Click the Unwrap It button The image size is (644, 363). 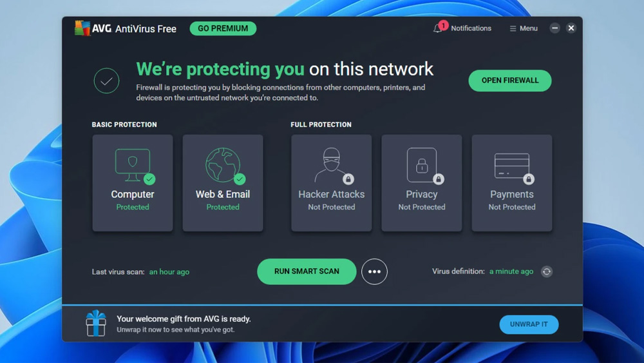click(x=529, y=324)
